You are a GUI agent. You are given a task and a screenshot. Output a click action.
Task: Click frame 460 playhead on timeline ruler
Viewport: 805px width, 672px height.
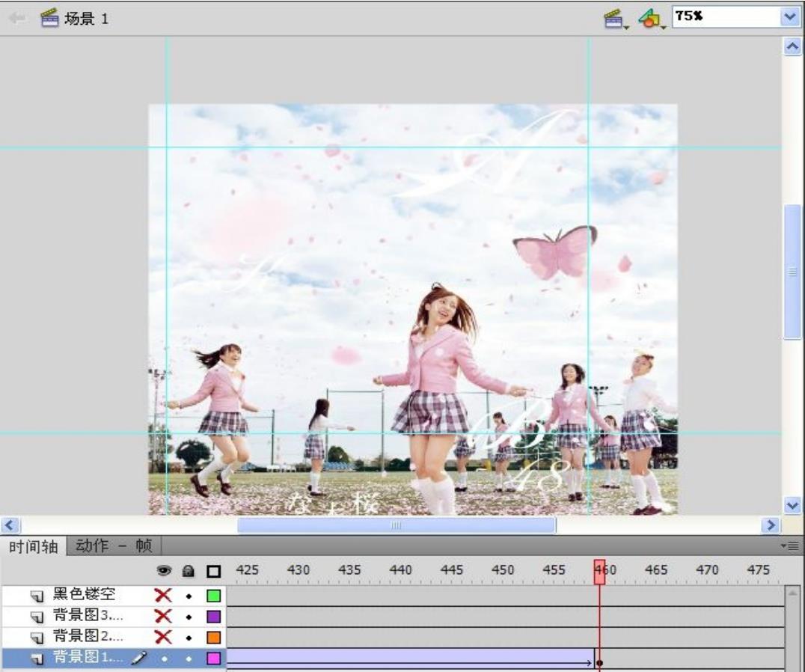tap(599, 571)
